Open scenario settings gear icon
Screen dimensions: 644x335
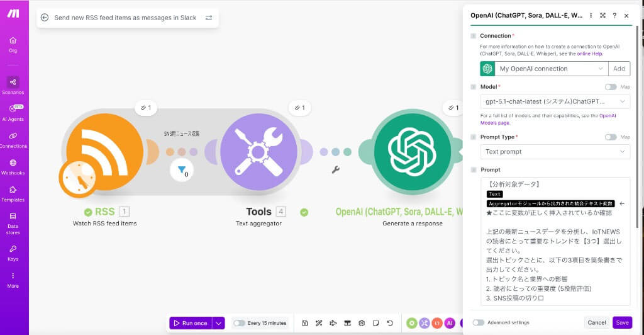[x=362, y=323]
